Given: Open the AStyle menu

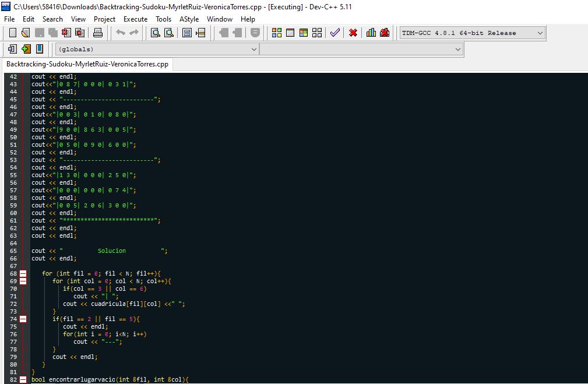Looking at the screenshot, I should pos(189,19).
